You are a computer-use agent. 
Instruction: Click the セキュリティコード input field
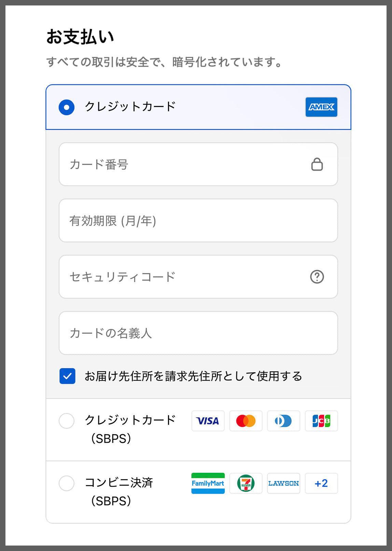[184, 277]
